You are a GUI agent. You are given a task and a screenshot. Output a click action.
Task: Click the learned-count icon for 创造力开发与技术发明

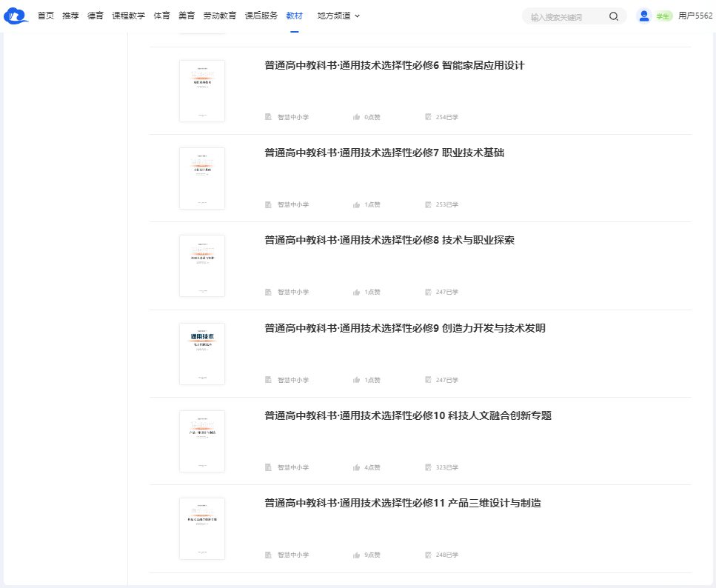click(428, 380)
